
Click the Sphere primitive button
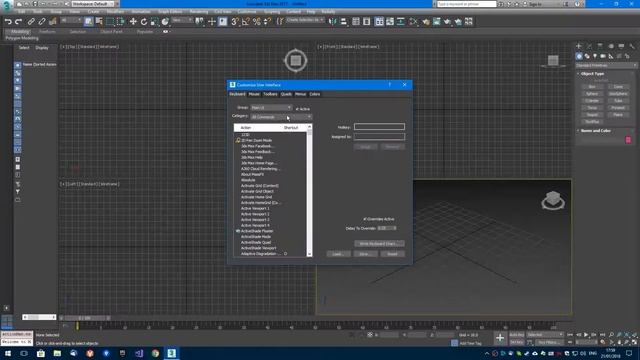click(592, 93)
